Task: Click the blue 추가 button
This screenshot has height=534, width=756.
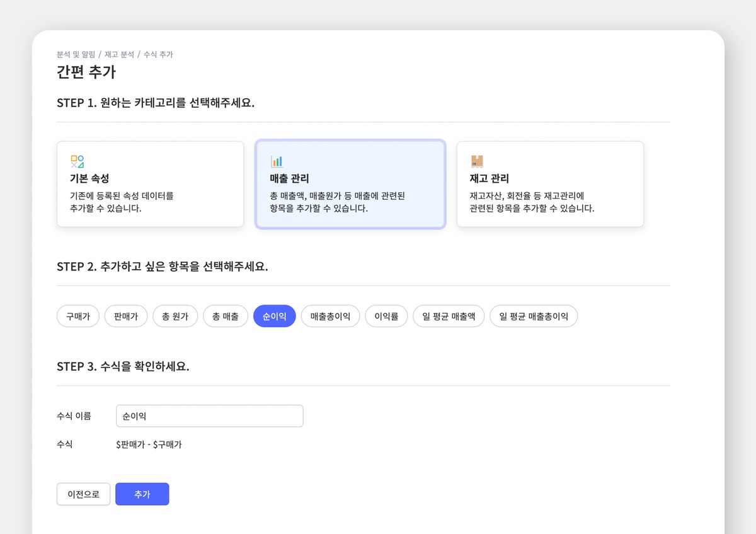Action: pyautogui.click(x=142, y=494)
